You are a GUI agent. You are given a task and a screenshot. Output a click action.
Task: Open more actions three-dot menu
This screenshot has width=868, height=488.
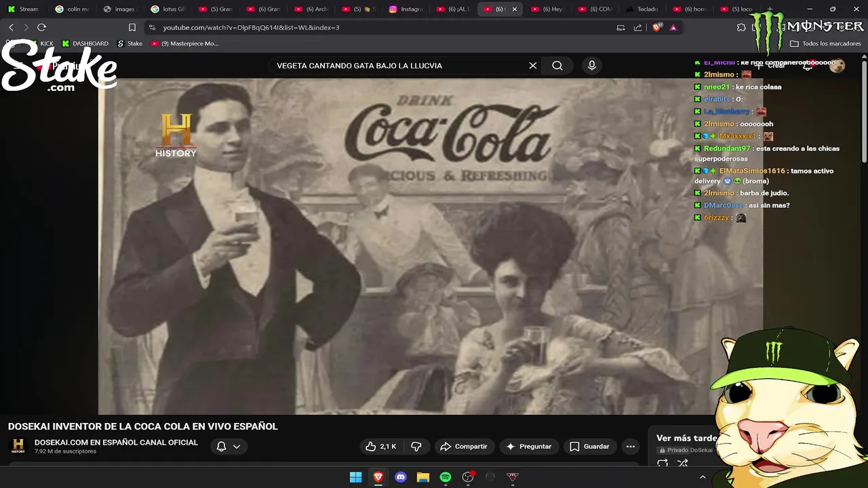click(x=631, y=447)
